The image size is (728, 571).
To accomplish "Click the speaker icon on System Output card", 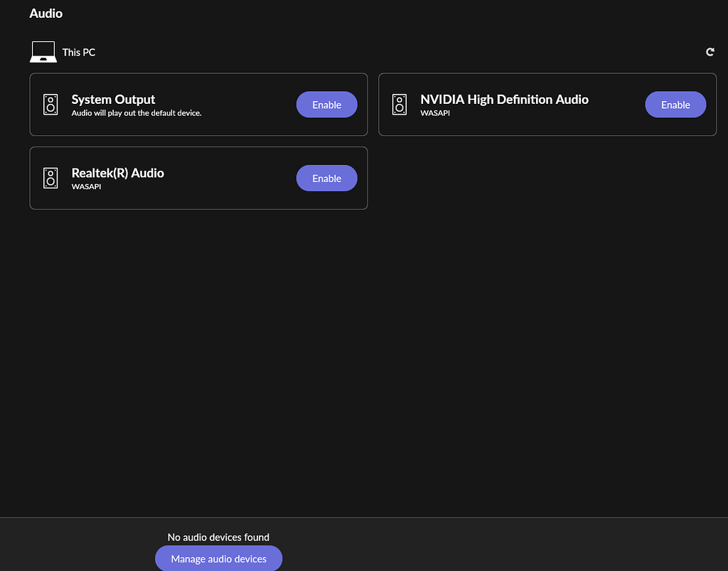I will [x=50, y=104].
